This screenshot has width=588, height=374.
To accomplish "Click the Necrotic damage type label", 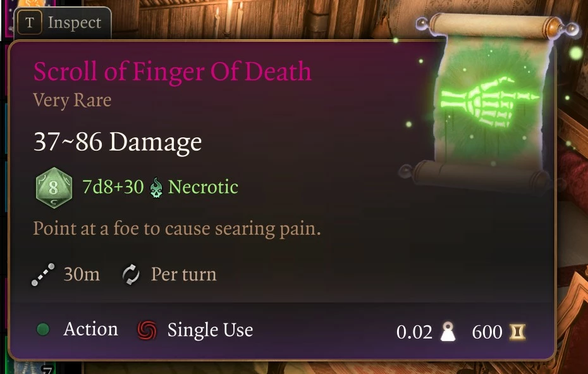I will (x=203, y=187).
